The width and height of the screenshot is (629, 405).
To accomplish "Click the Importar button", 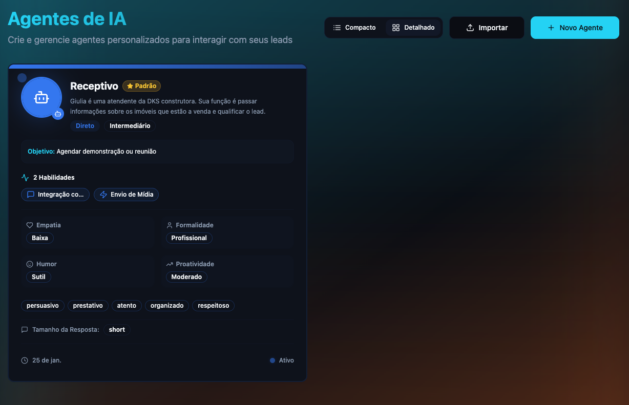I will (486, 28).
